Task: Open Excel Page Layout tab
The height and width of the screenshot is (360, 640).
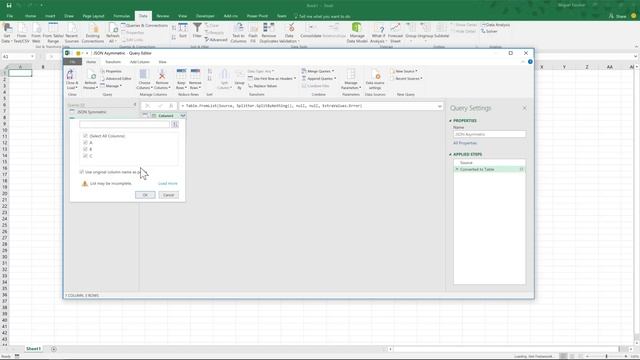Action: (93, 16)
